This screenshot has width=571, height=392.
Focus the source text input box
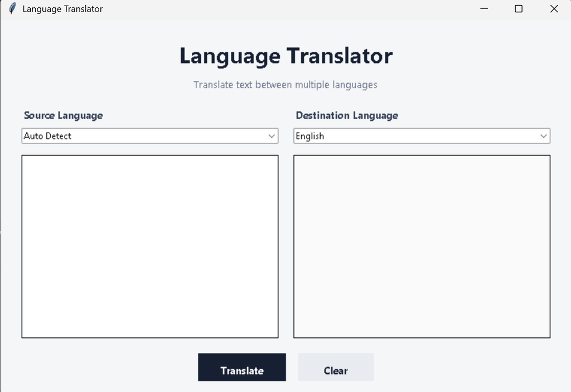pyautogui.click(x=150, y=246)
